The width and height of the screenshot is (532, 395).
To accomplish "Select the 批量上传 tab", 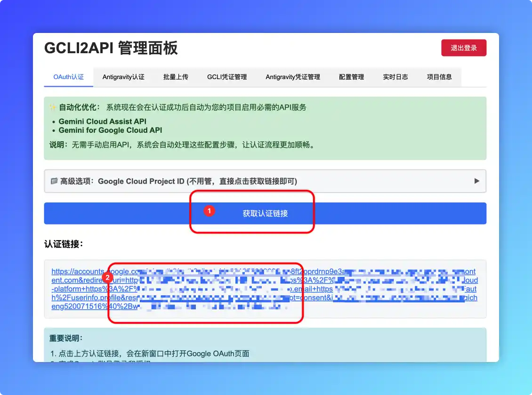I will (176, 77).
